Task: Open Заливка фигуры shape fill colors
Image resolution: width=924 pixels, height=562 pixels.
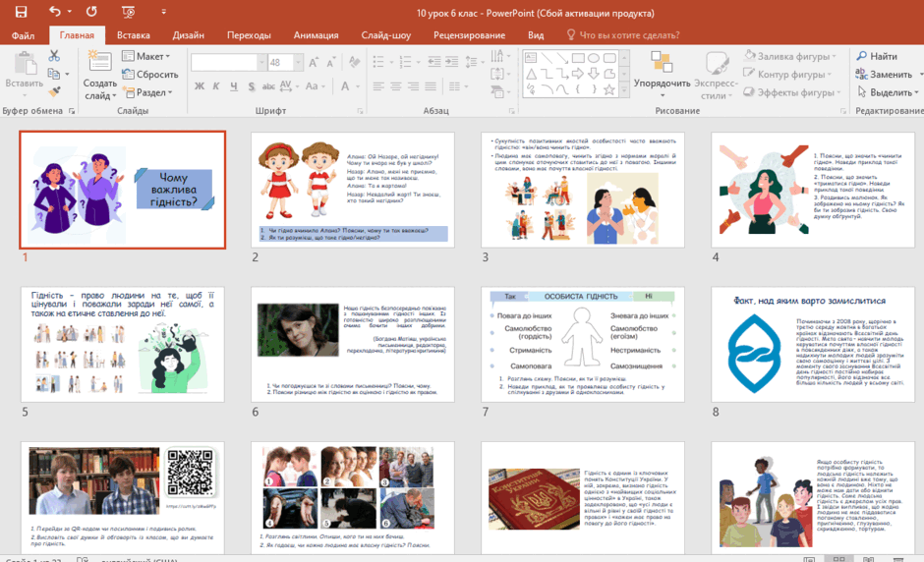Action: (x=789, y=56)
